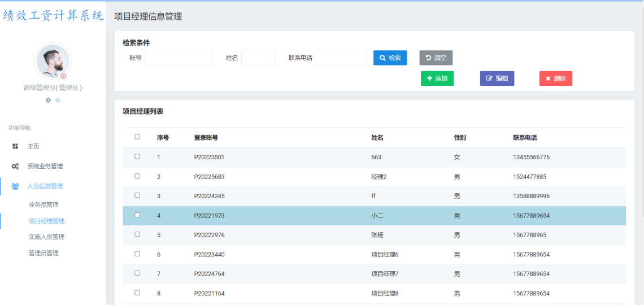Check the row for P20225683
Screen dimensions: 644x305
coord(137,176)
